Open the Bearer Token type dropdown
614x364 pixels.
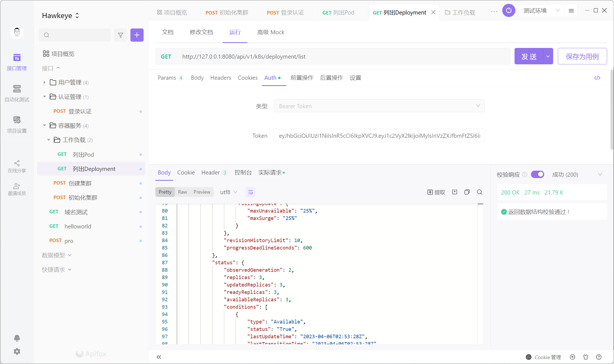(x=379, y=106)
